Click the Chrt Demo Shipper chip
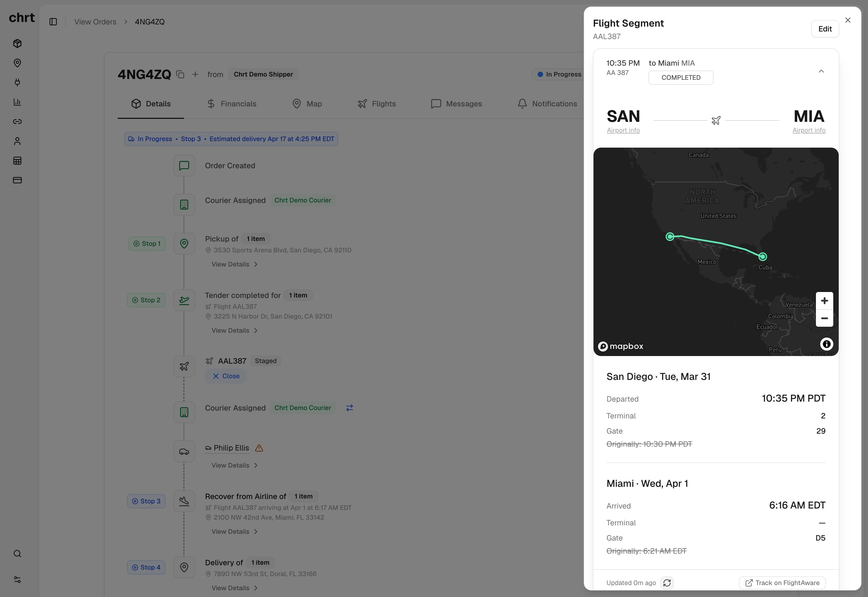The image size is (868, 597). tap(263, 74)
